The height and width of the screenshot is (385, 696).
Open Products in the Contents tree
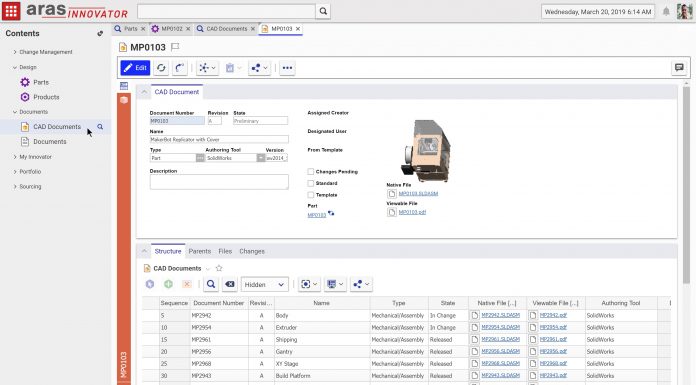[46, 97]
